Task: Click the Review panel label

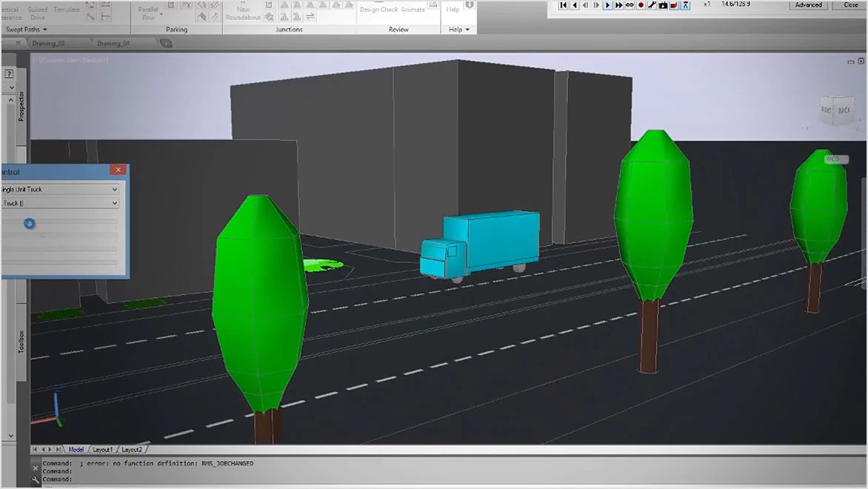Action: (398, 30)
